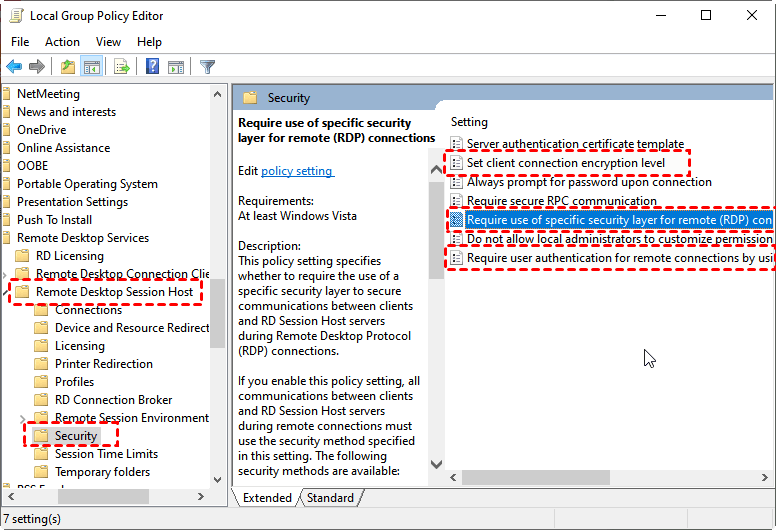Select the Device and Resource Redirection folder

[132, 328]
